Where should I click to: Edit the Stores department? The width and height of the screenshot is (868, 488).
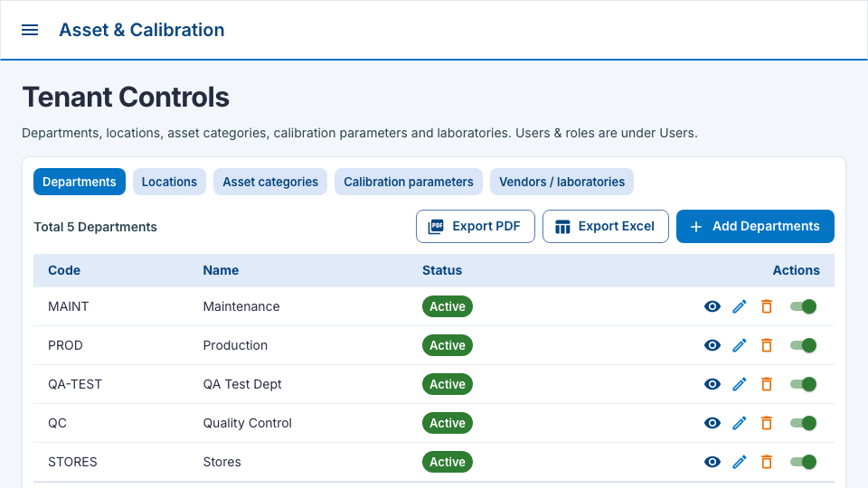click(740, 462)
